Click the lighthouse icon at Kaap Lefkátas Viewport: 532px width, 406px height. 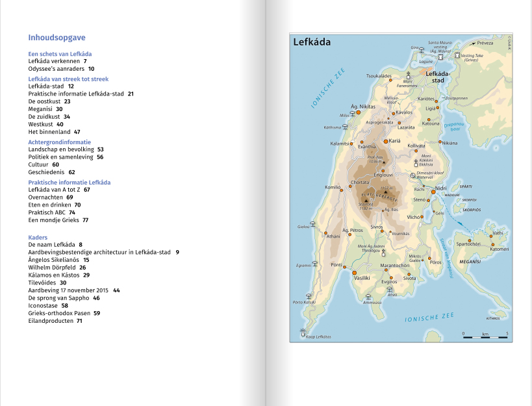[x=302, y=331]
